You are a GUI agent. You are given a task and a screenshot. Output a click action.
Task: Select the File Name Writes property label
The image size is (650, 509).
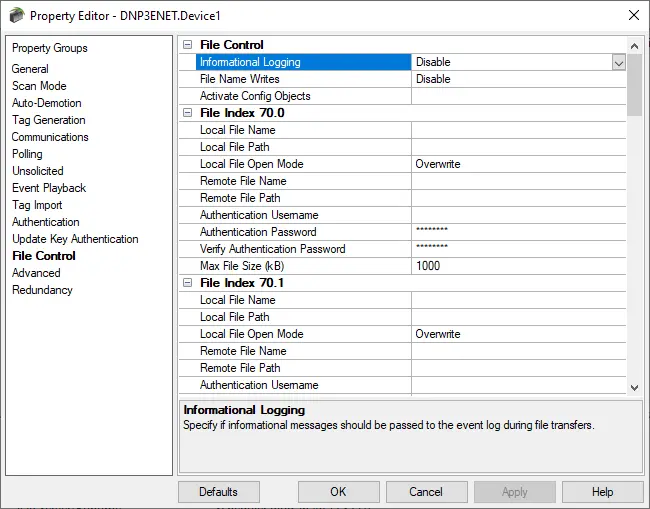[240, 79]
